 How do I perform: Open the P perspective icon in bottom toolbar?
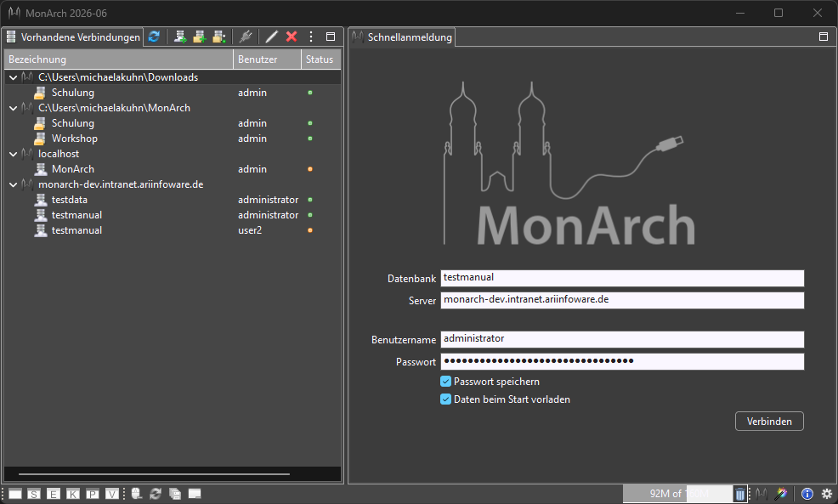[x=93, y=494]
